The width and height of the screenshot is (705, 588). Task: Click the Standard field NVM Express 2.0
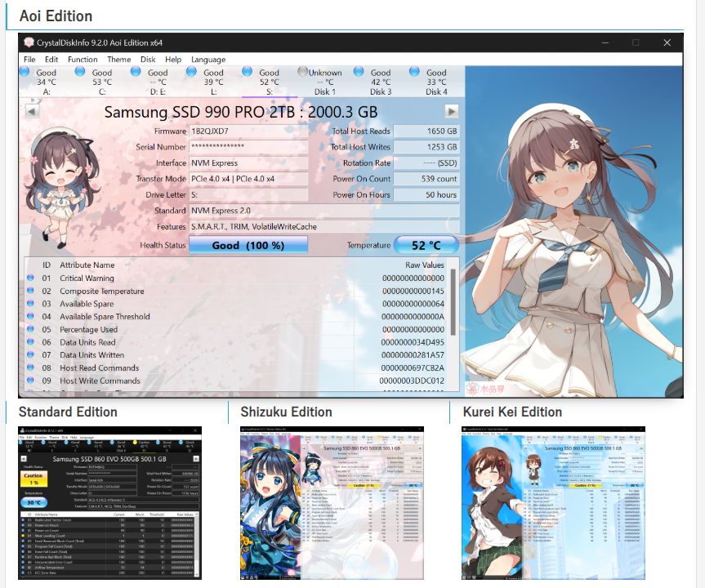[x=323, y=211]
